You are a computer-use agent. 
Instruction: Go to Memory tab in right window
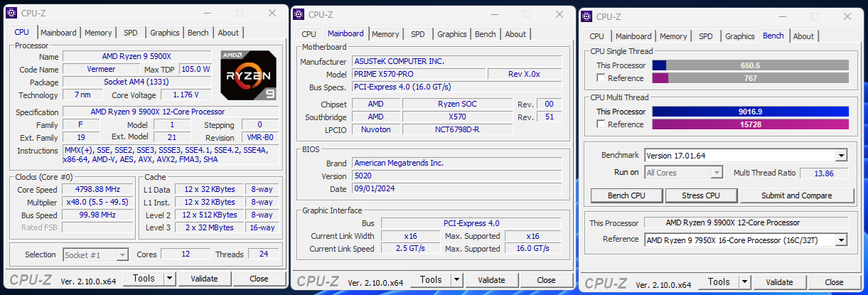(x=673, y=36)
